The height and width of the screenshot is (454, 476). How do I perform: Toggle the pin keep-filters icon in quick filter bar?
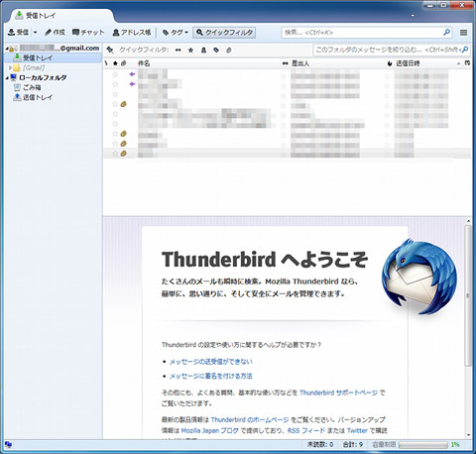(x=110, y=50)
